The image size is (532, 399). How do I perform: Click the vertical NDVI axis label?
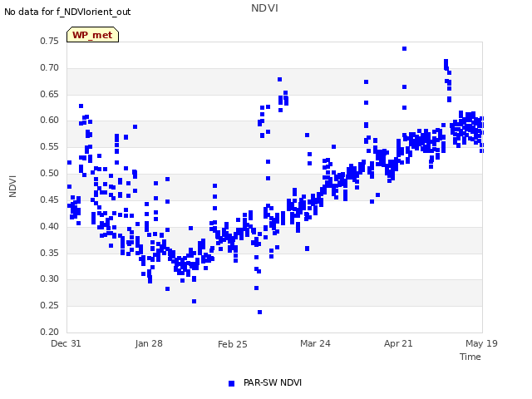[x=12, y=186]
